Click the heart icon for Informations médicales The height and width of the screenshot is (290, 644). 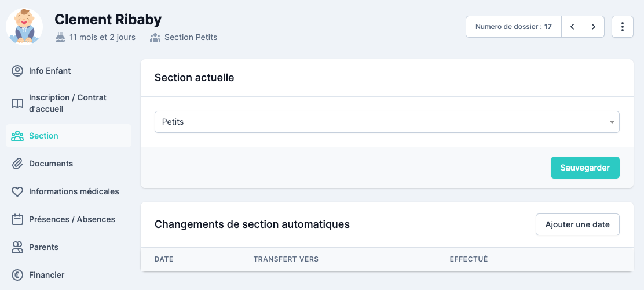(x=17, y=191)
